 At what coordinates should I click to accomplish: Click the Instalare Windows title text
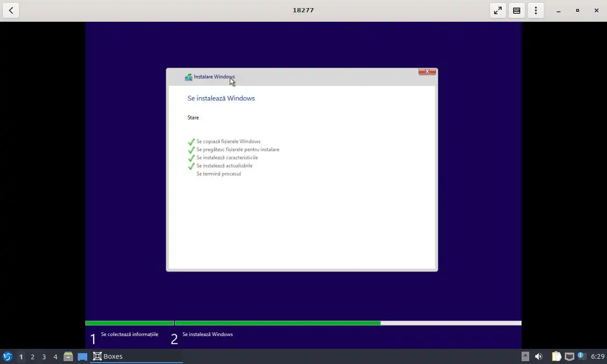point(214,77)
